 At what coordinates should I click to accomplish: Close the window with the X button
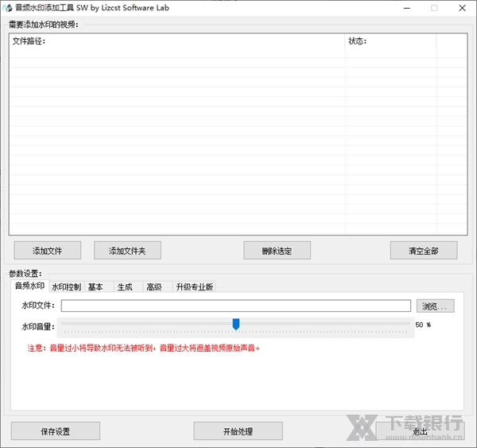[x=462, y=8]
